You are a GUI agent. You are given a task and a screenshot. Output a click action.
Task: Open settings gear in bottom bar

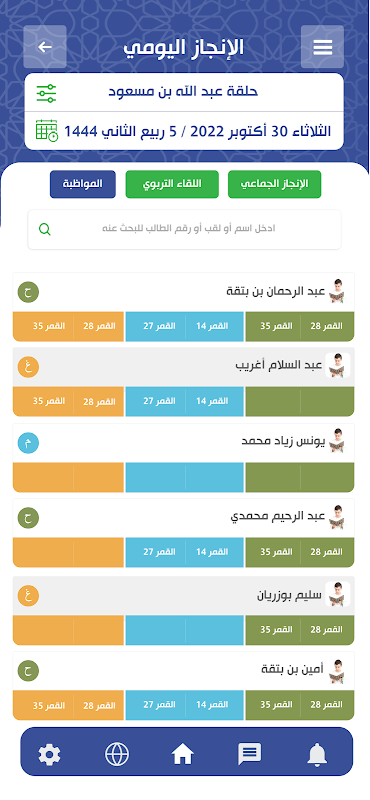[x=50, y=754]
